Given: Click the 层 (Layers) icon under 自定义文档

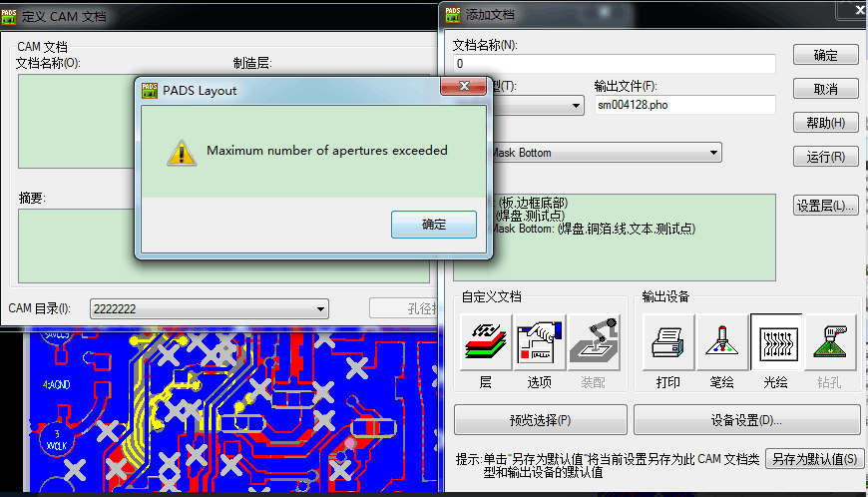Looking at the screenshot, I should point(485,341).
